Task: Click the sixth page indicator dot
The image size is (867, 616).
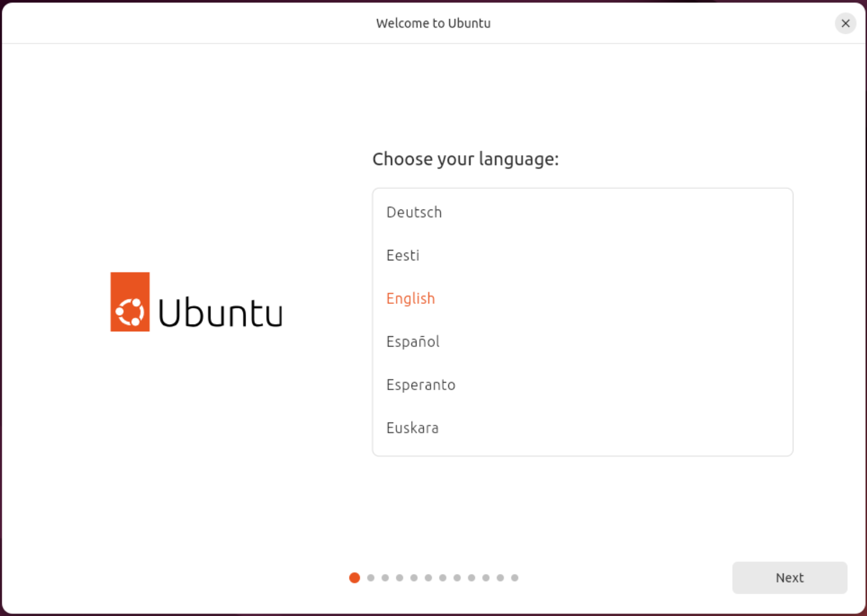Action: point(429,578)
